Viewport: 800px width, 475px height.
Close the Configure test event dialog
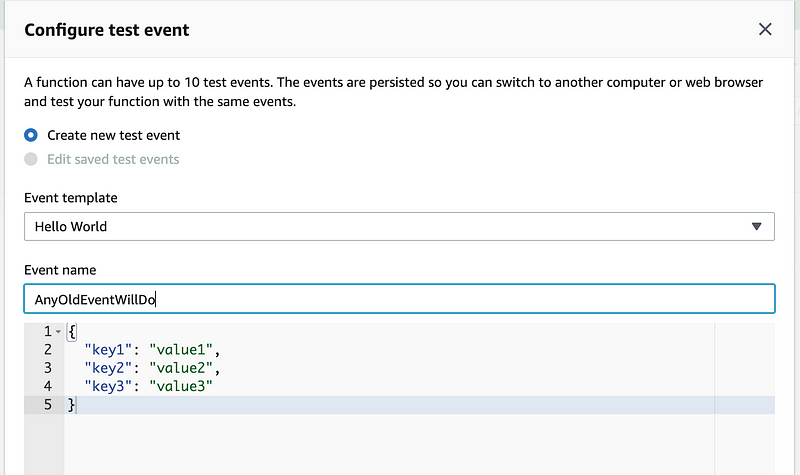pyautogui.click(x=765, y=29)
